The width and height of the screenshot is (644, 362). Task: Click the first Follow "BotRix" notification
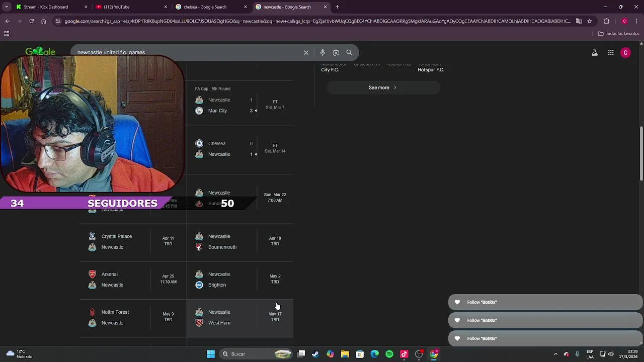(x=545, y=302)
